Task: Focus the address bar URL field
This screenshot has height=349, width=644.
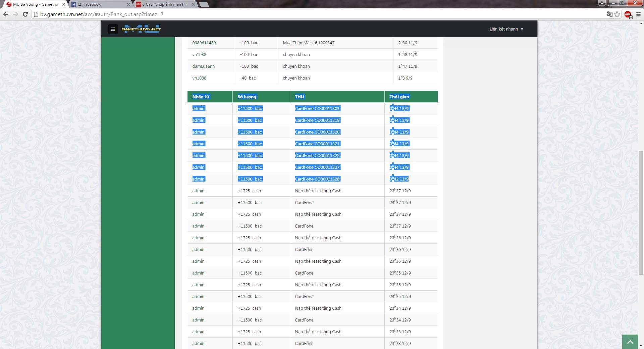Action: 319,14
